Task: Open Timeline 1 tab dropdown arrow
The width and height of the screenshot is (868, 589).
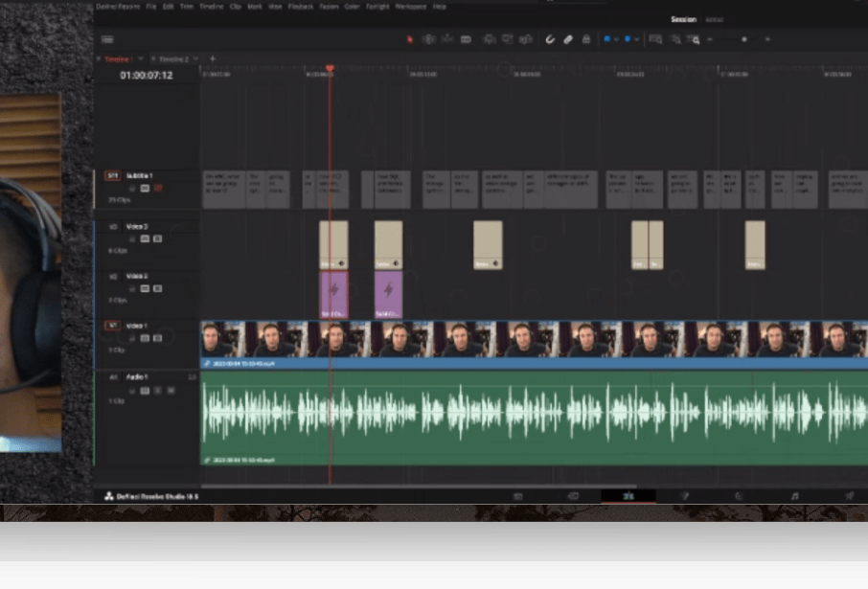Action: (x=141, y=58)
